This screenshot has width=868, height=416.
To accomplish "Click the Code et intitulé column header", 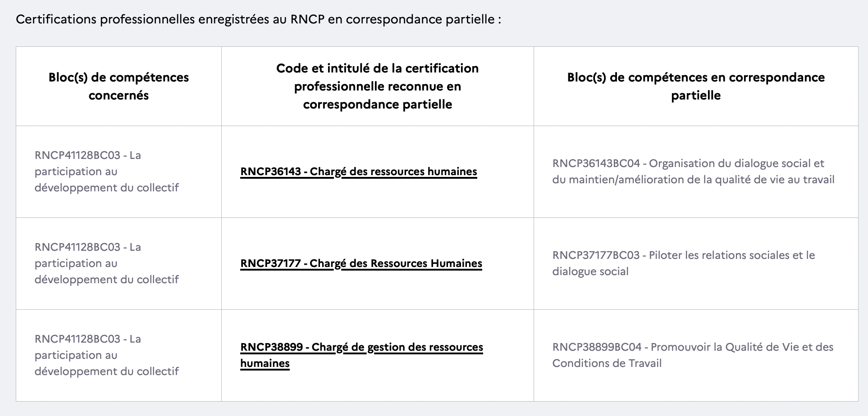I will pyautogui.click(x=378, y=86).
